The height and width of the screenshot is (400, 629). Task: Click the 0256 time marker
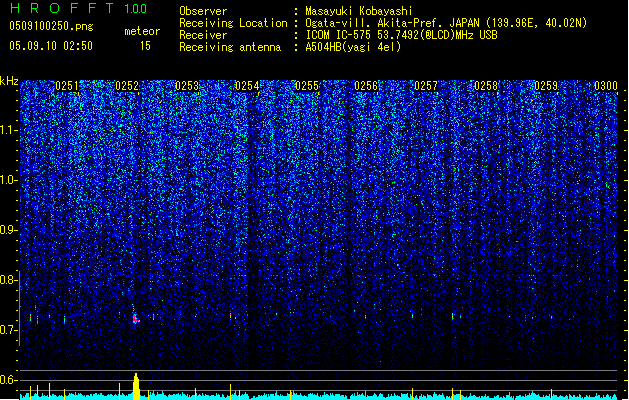366,86
